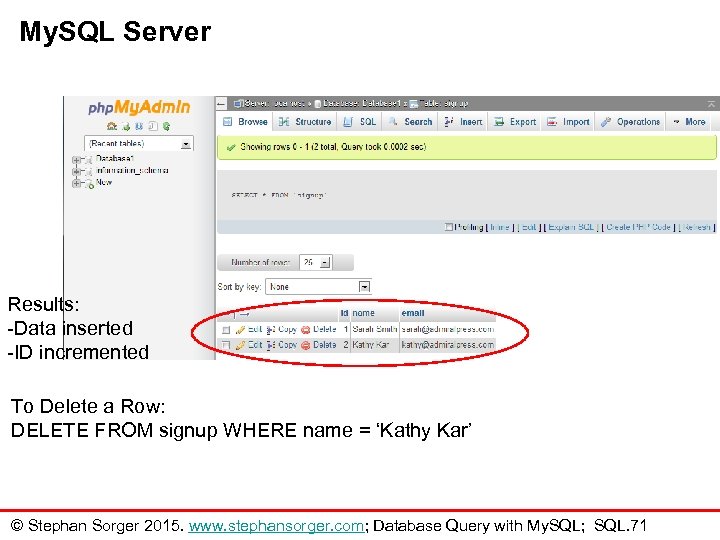The width and height of the screenshot is (720, 540).
Task: Collapse the navigation panel with top-left arrow
Action: coord(221,104)
